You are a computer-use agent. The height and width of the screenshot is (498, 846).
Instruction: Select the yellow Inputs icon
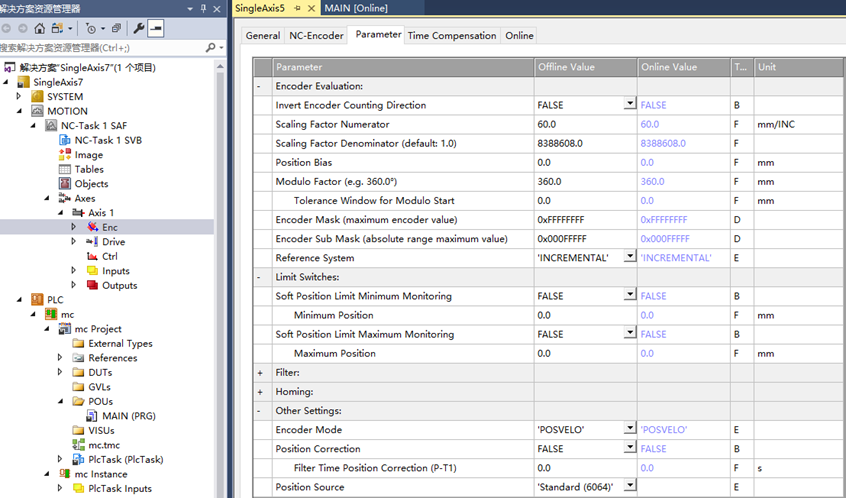(92, 271)
